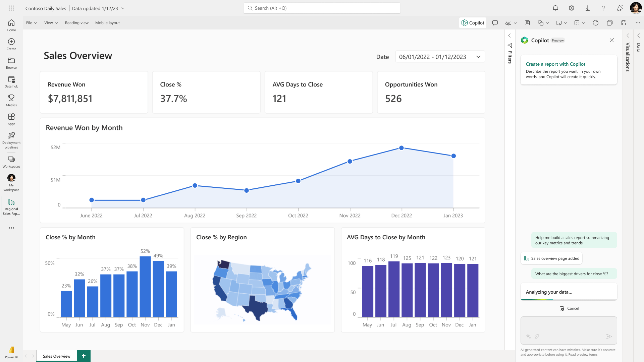
Task: Click the Refresh icon in toolbar
Action: click(595, 22)
